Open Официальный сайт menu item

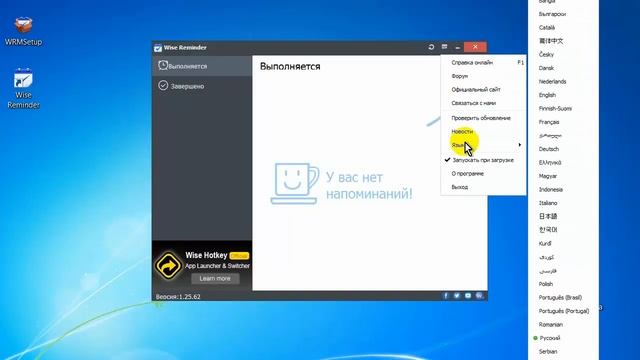tap(483, 89)
